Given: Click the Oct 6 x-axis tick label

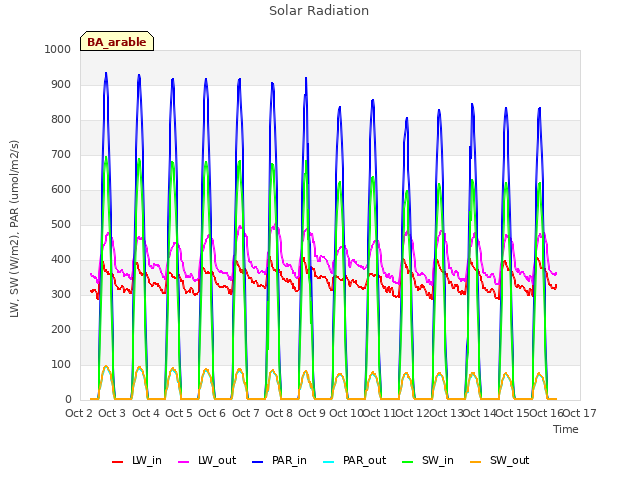Looking at the screenshot, I should [212, 413].
